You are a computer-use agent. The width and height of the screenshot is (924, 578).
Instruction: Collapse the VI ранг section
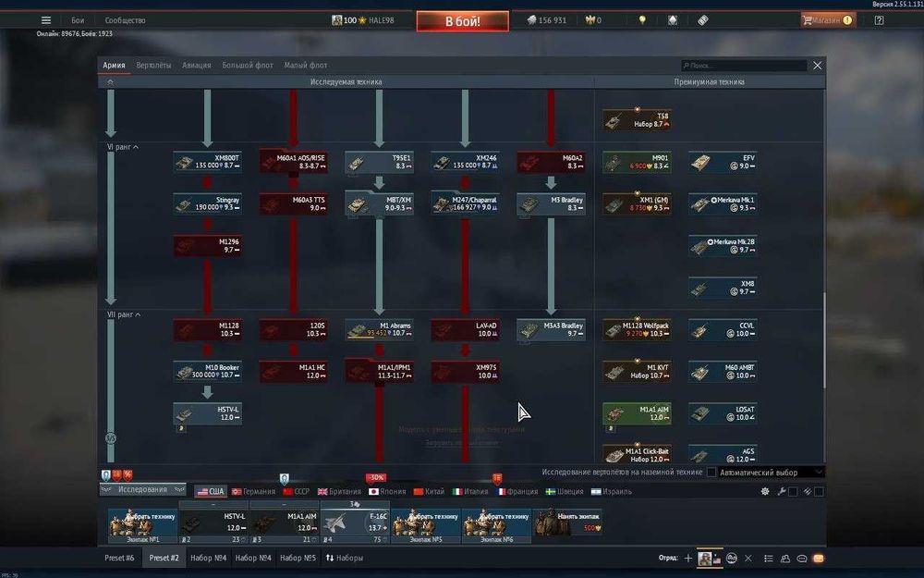point(123,147)
